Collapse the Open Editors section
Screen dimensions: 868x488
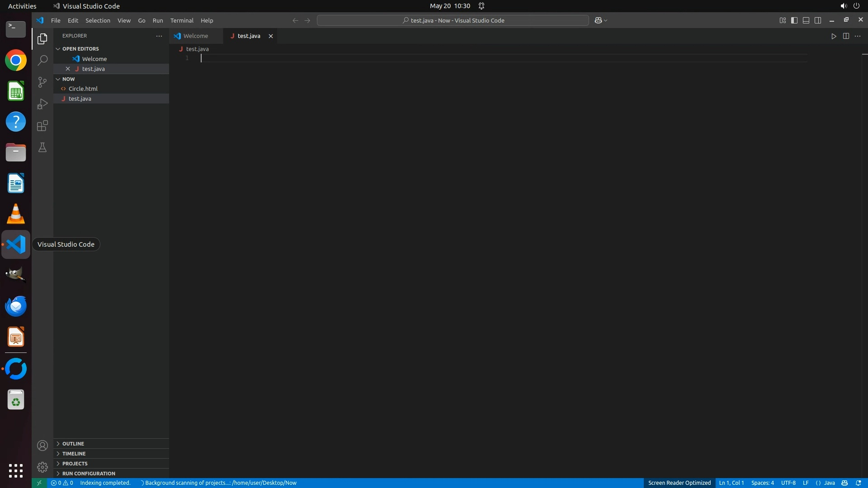click(80, 49)
